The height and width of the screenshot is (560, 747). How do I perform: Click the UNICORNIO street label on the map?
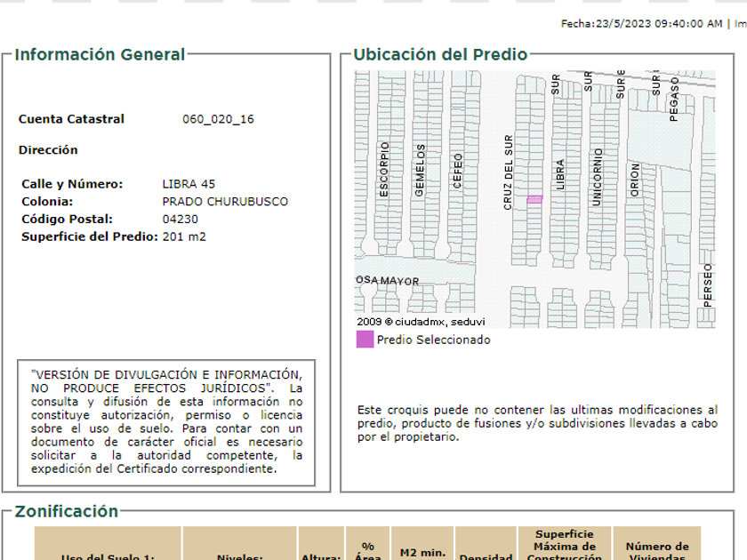[x=598, y=177]
